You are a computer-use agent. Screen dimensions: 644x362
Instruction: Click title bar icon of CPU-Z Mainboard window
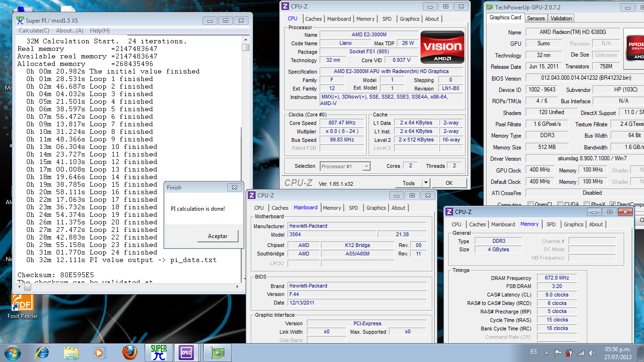(252, 195)
